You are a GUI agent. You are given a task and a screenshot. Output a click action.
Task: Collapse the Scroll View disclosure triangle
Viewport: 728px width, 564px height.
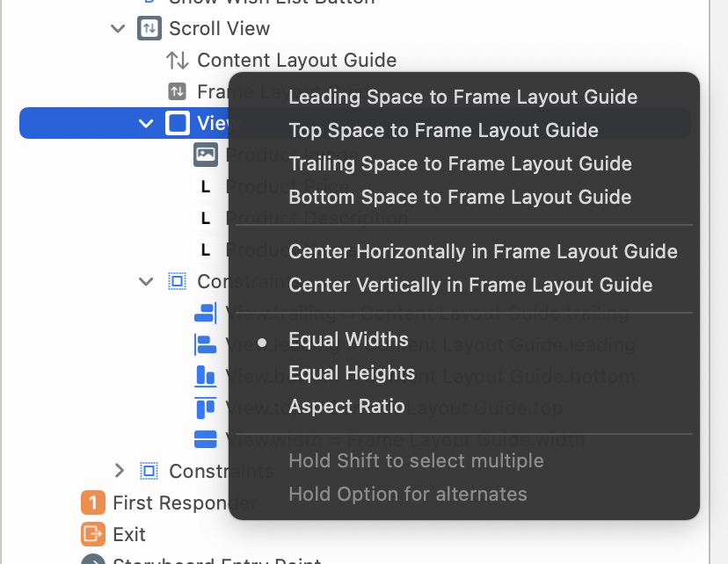[x=119, y=28]
